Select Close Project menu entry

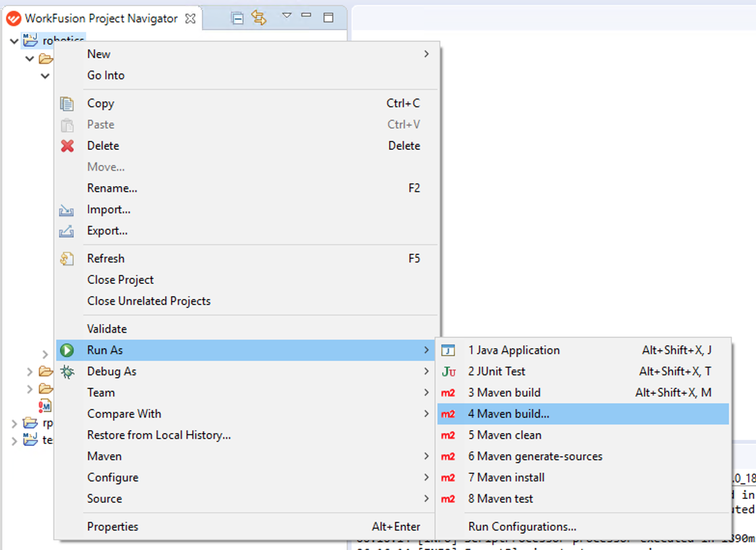247,280
